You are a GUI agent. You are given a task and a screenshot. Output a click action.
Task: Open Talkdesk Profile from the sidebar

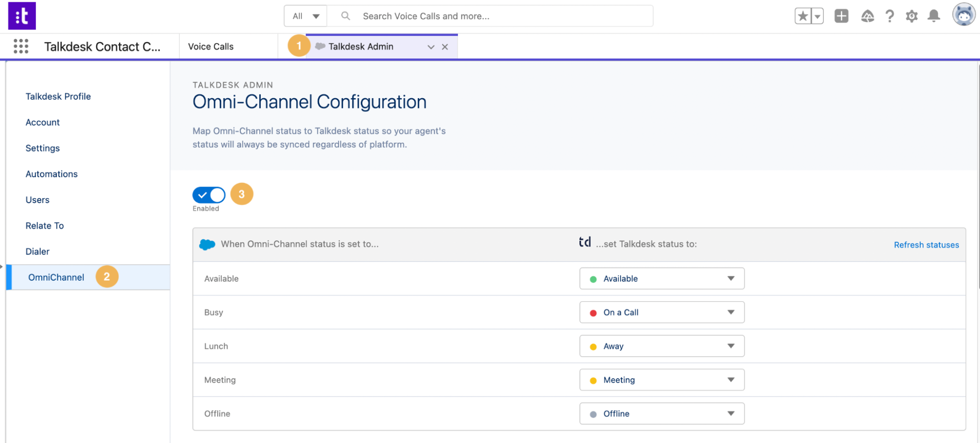point(58,96)
